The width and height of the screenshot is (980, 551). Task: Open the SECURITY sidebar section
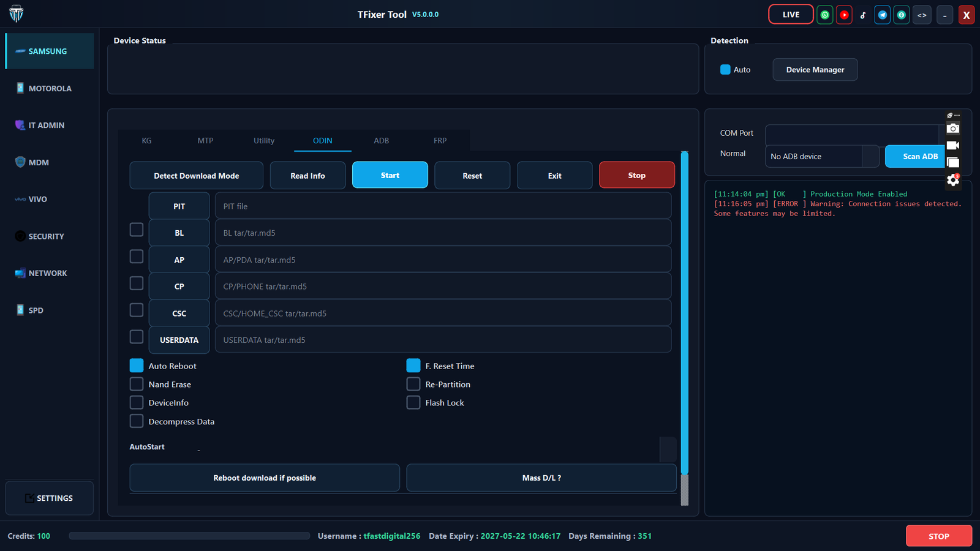click(50, 236)
